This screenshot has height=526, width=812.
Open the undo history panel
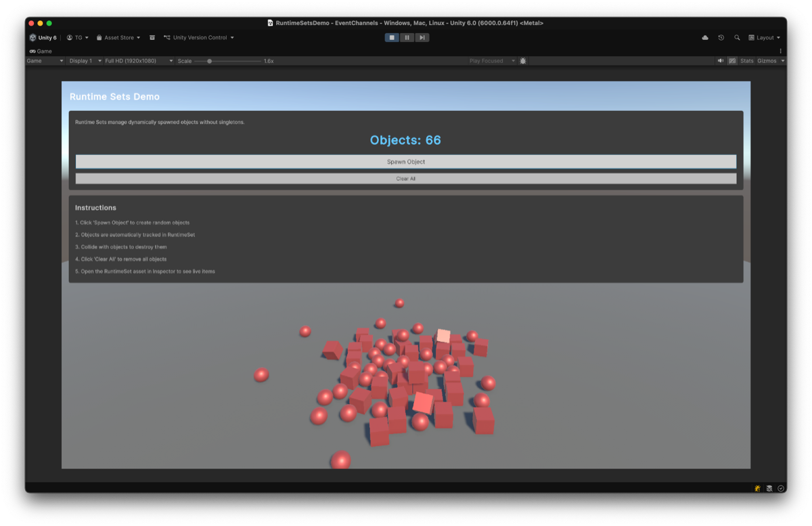coord(721,39)
